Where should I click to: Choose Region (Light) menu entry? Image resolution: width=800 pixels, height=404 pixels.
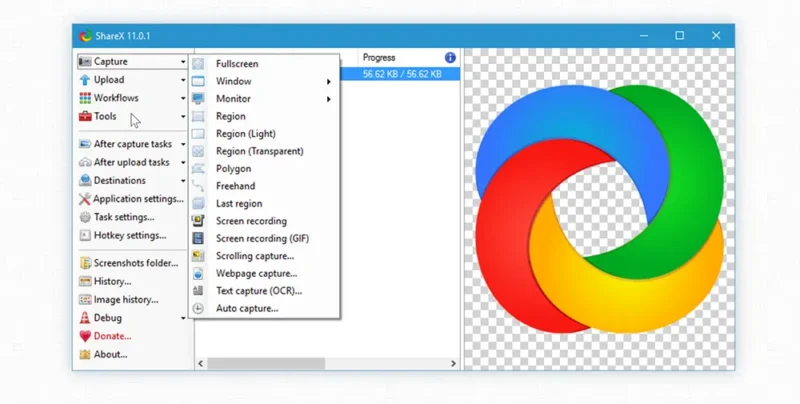tap(264, 134)
